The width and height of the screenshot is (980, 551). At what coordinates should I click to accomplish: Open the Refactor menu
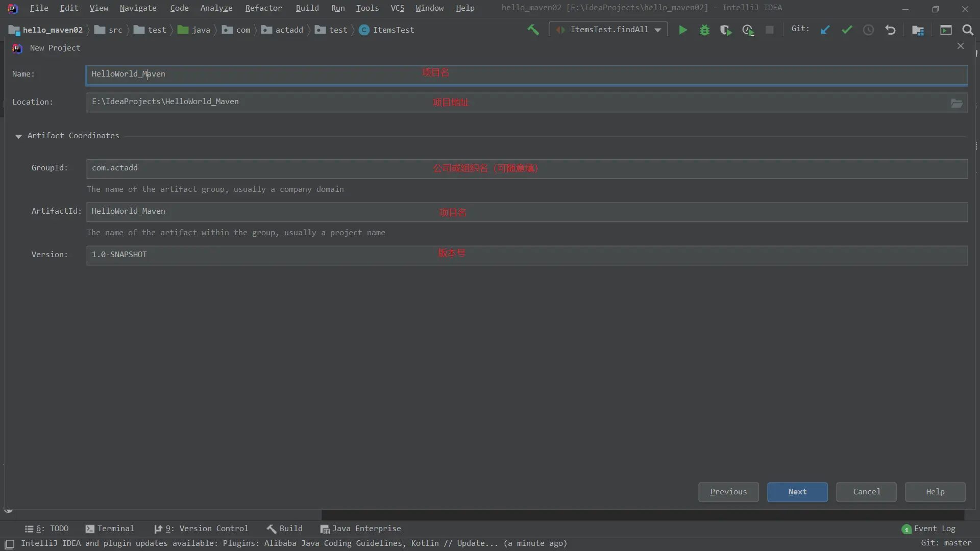point(263,8)
